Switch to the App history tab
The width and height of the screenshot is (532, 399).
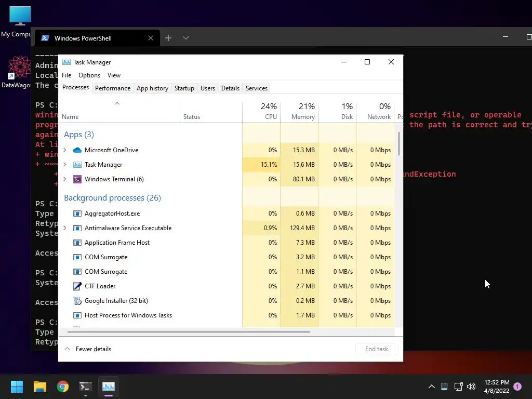pyautogui.click(x=152, y=88)
